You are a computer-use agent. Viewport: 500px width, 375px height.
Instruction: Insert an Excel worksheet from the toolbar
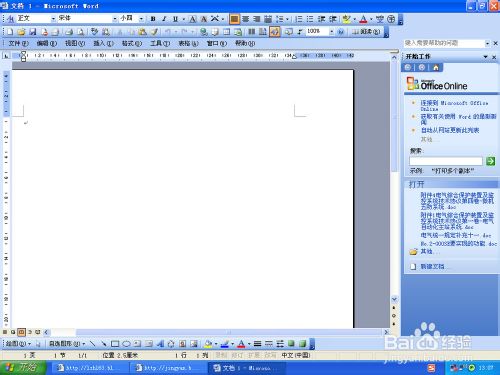coord(238,32)
